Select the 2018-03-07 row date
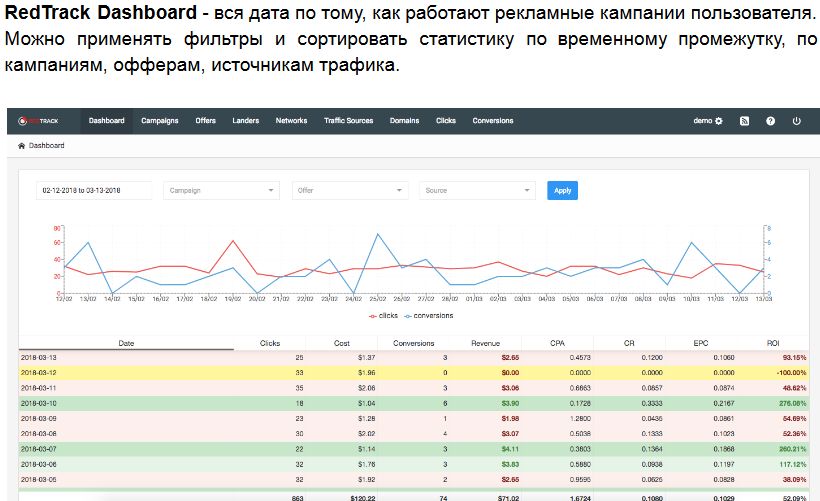This screenshot has height=501, width=820. click(39, 449)
